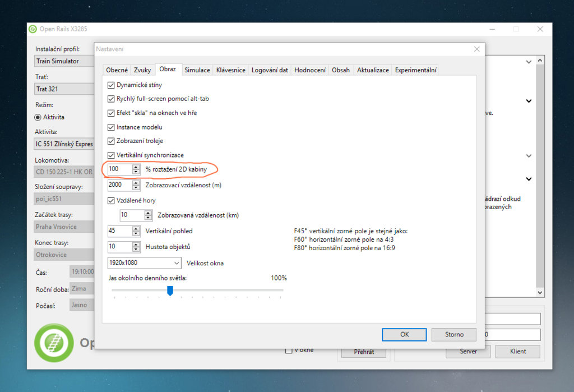Increase % roztažení 2D kabiny value

coord(136,167)
